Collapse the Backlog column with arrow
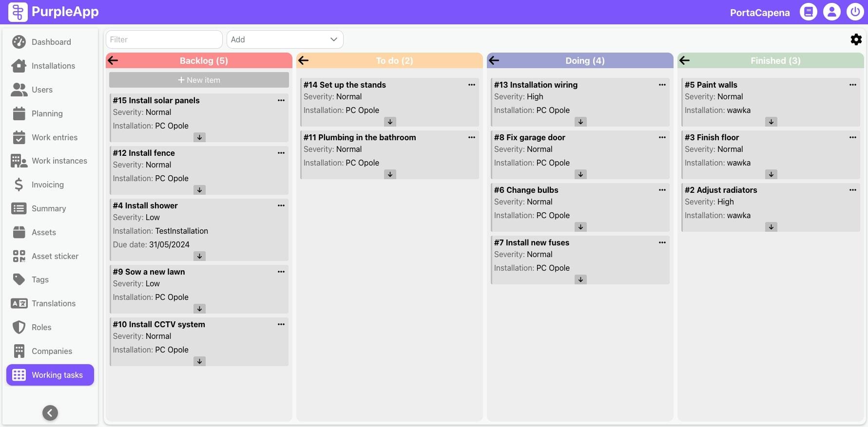This screenshot has height=427, width=868. pyautogui.click(x=113, y=60)
